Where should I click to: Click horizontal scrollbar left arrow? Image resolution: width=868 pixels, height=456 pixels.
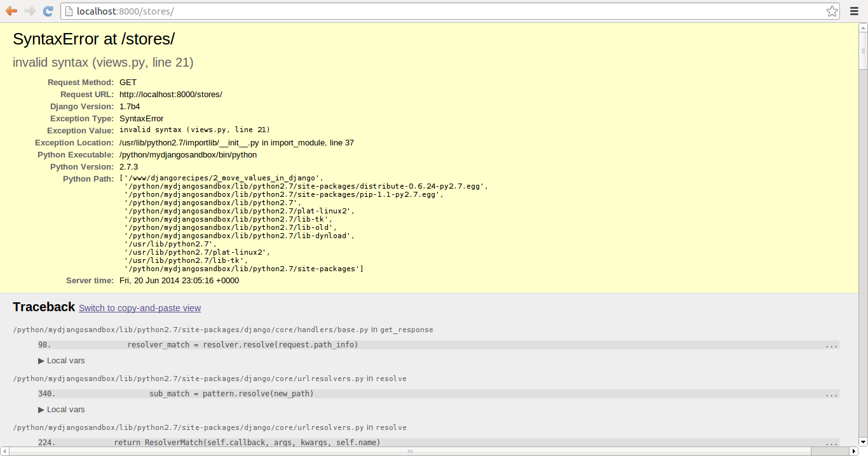click(4, 451)
